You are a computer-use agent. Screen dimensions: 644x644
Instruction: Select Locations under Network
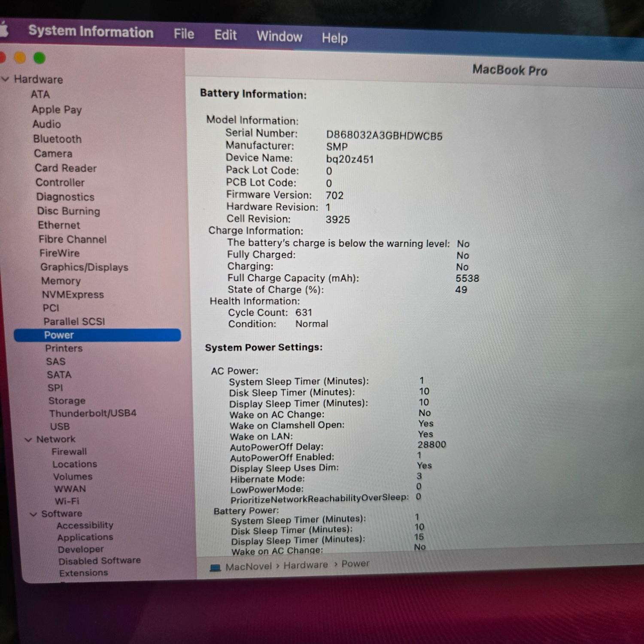click(75, 465)
